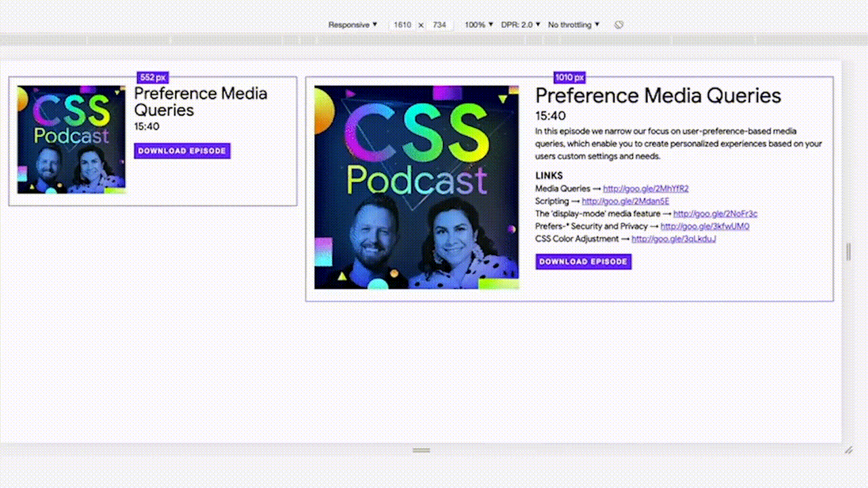Open the CSS Color Adjustment URL
The width and height of the screenshot is (868, 488).
pos(674,239)
